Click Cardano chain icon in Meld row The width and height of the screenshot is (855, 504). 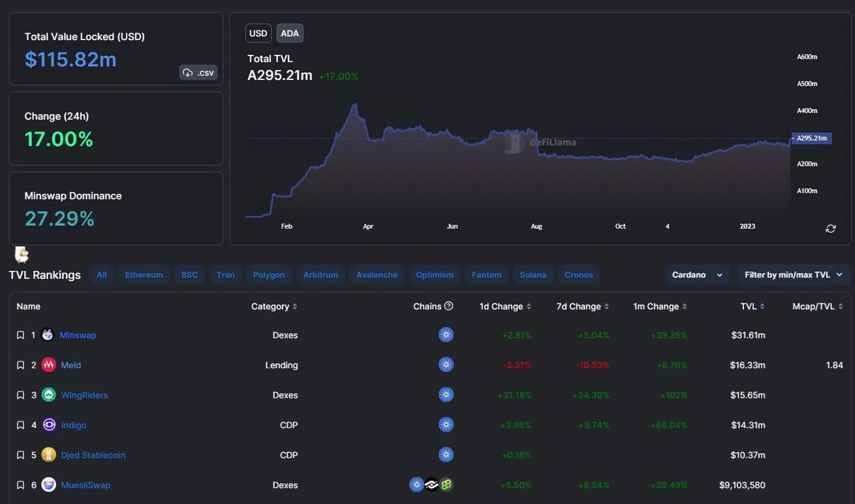tap(446, 365)
